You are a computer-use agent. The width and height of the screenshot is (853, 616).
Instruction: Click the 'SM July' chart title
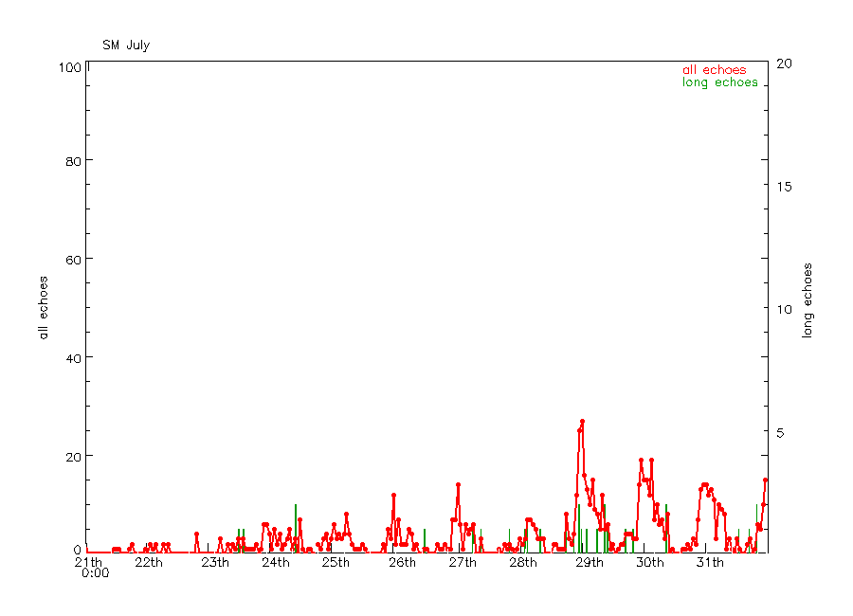[x=126, y=45]
